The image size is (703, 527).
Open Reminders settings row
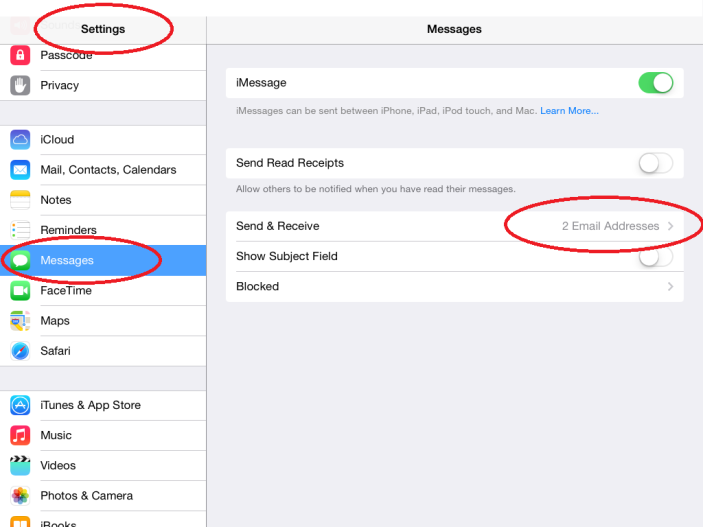click(x=68, y=230)
